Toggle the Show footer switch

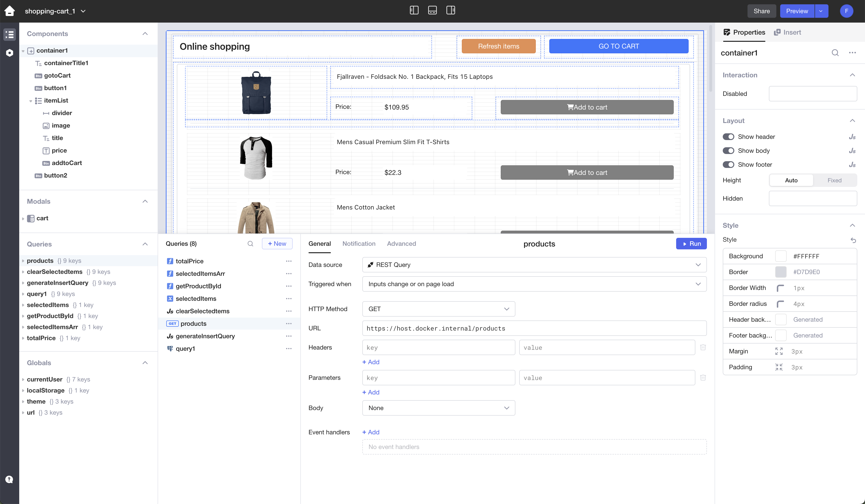pyautogui.click(x=728, y=165)
